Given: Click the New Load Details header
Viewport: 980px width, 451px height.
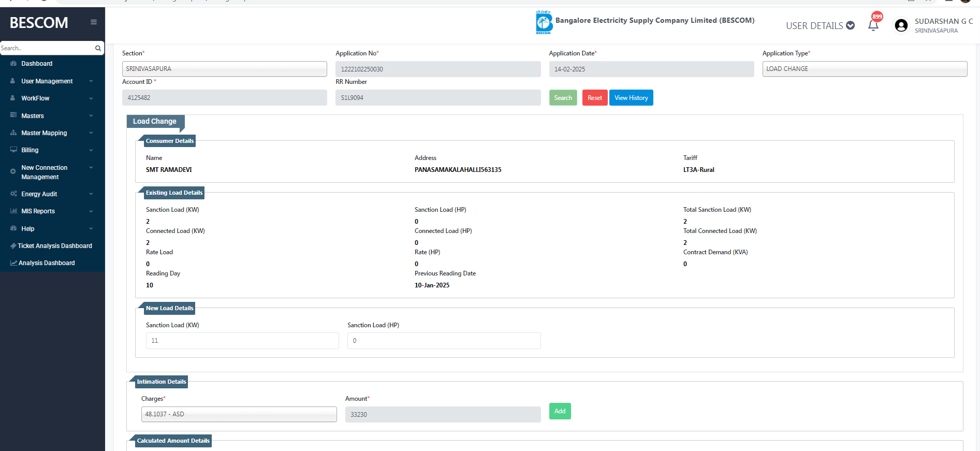Looking at the screenshot, I should pos(169,308).
